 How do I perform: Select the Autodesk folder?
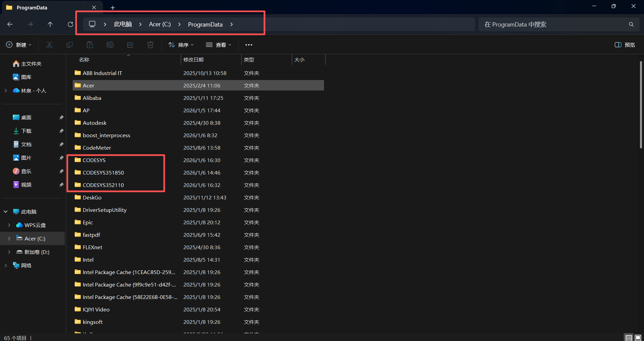click(198, 123)
